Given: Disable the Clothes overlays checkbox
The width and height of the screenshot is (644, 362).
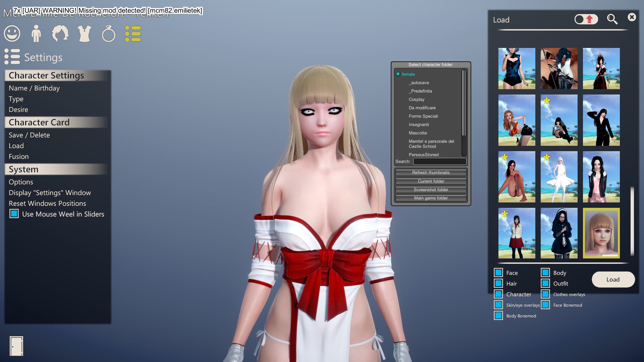Looking at the screenshot, I should point(545,294).
